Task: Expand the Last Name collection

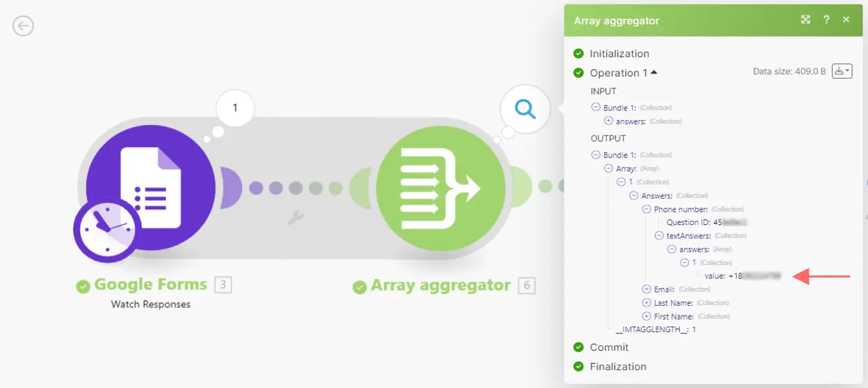Action: click(x=647, y=302)
